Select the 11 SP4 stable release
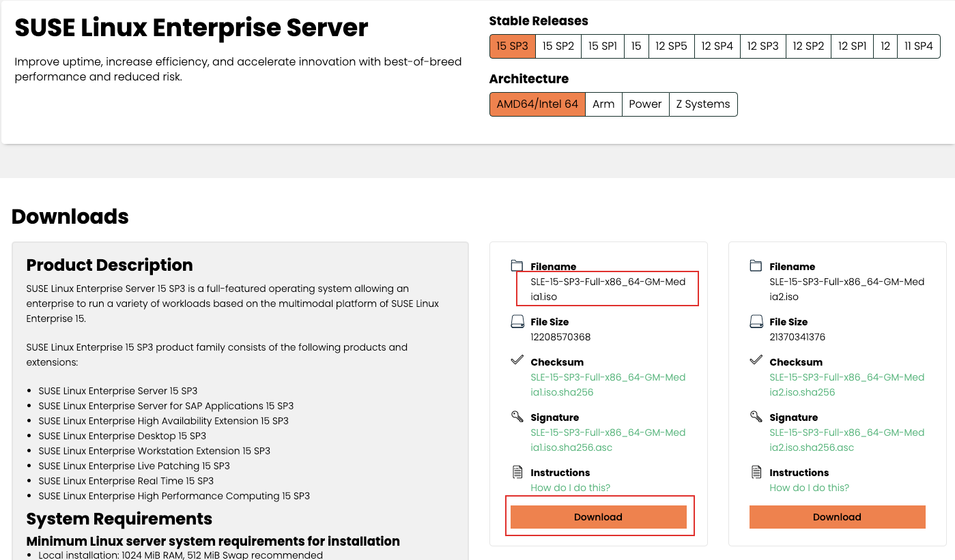The width and height of the screenshot is (955, 560). click(x=919, y=46)
